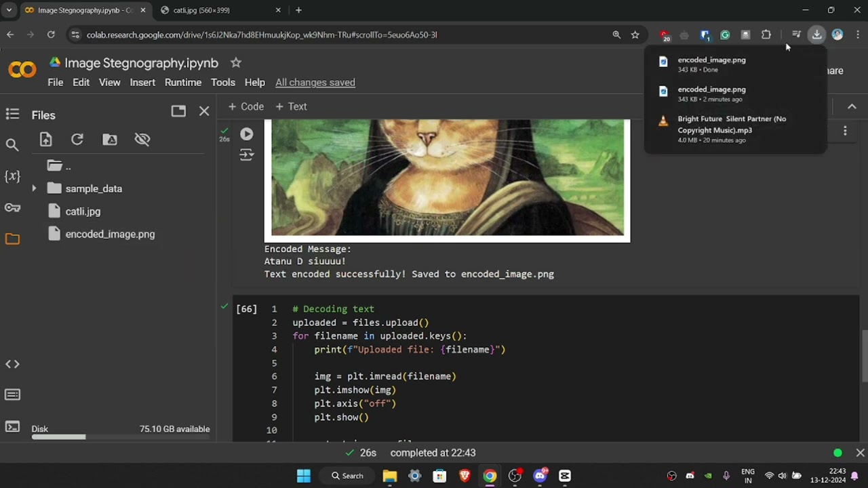Star the Image Stegnography notebook
This screenshot has width=868, height=488.
pos(235,62)
